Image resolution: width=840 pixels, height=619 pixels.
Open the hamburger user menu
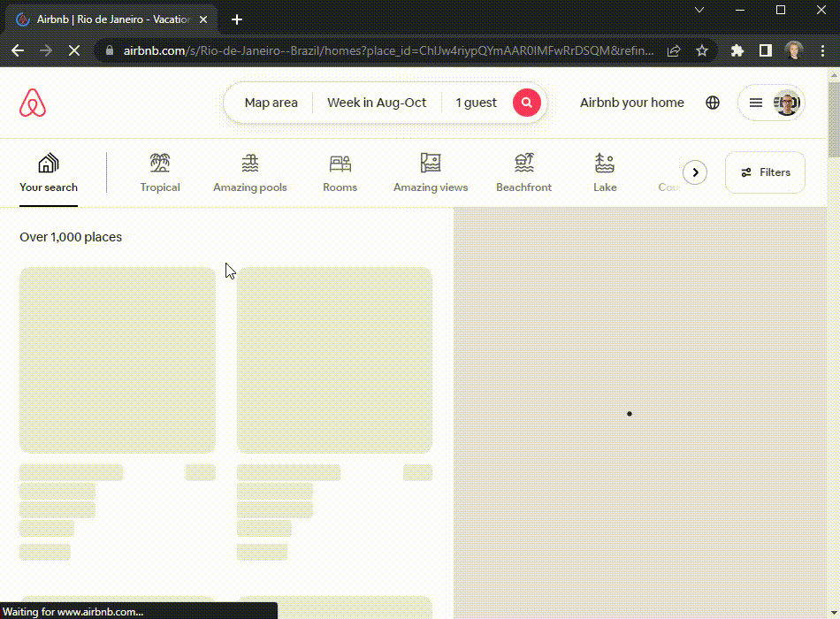click(x=755, y=103)
